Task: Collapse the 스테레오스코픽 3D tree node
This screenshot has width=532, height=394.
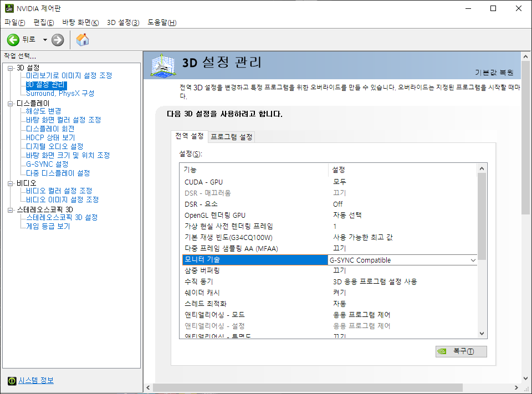Action: click(x=11, y=210)
